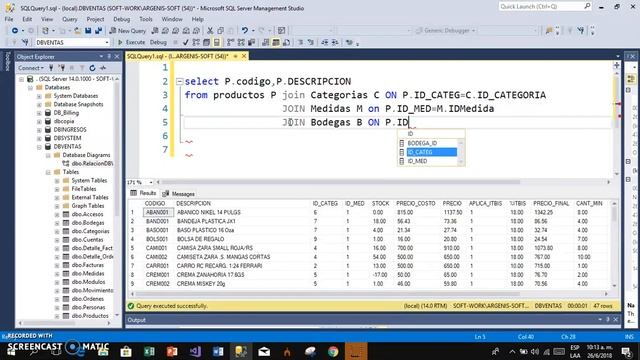Screen dimensions: 640x360
Task: Open the zoom level 171 % dropdown
Action: 151,182
